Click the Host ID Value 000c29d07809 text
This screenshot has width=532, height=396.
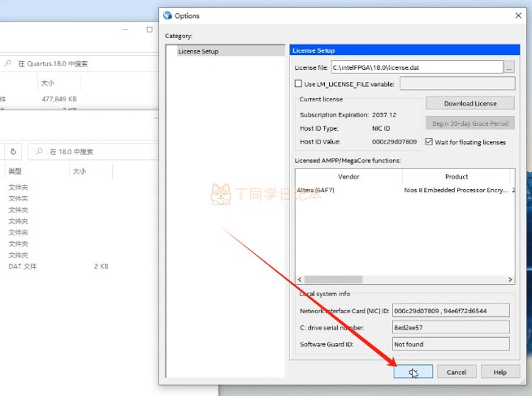[394, 141]
